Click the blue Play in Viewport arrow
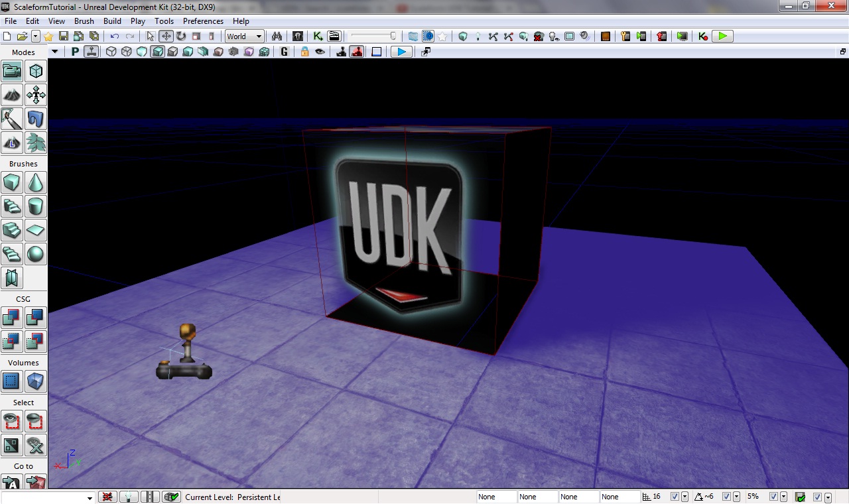 (x=401, y=52)
